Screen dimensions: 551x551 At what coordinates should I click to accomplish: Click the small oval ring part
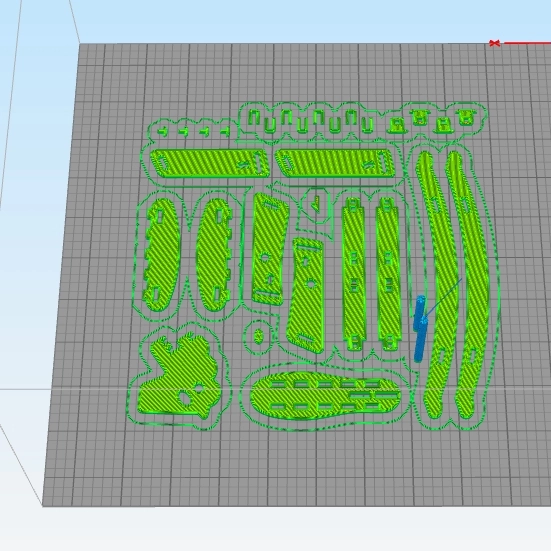[259, 336]
